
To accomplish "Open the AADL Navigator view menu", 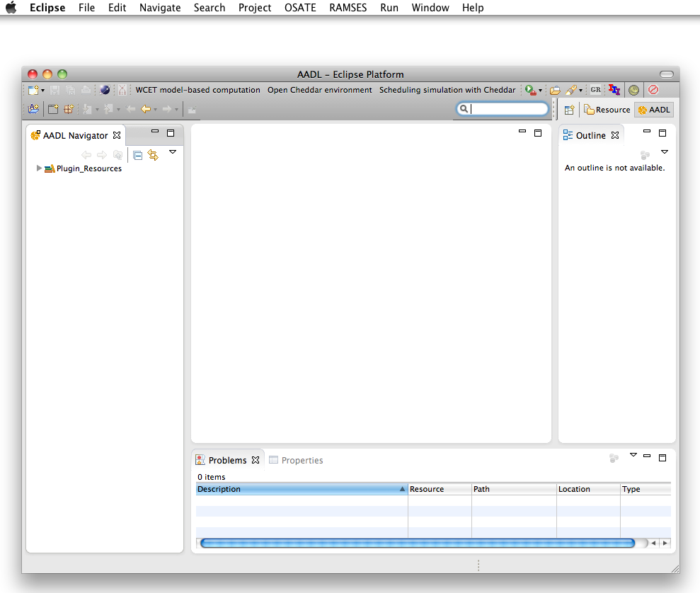I will click(173, 153).
